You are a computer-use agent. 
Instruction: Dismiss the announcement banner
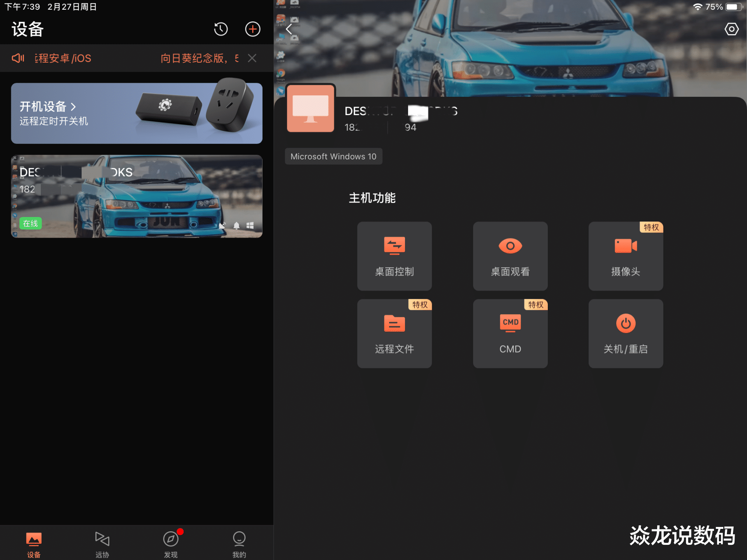(252, 58)
